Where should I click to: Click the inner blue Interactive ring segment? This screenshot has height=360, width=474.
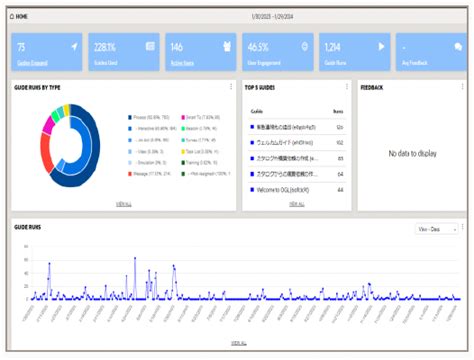pos(86,147)
